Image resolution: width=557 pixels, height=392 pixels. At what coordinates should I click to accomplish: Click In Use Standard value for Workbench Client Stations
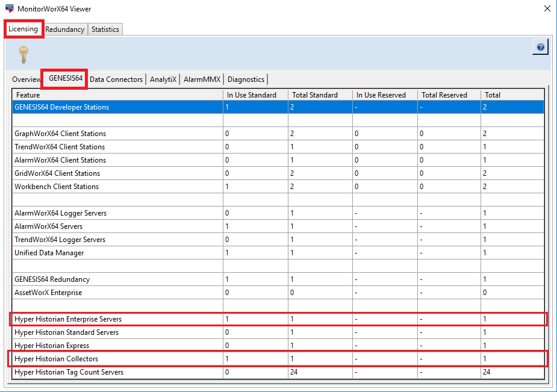(227, 187)
